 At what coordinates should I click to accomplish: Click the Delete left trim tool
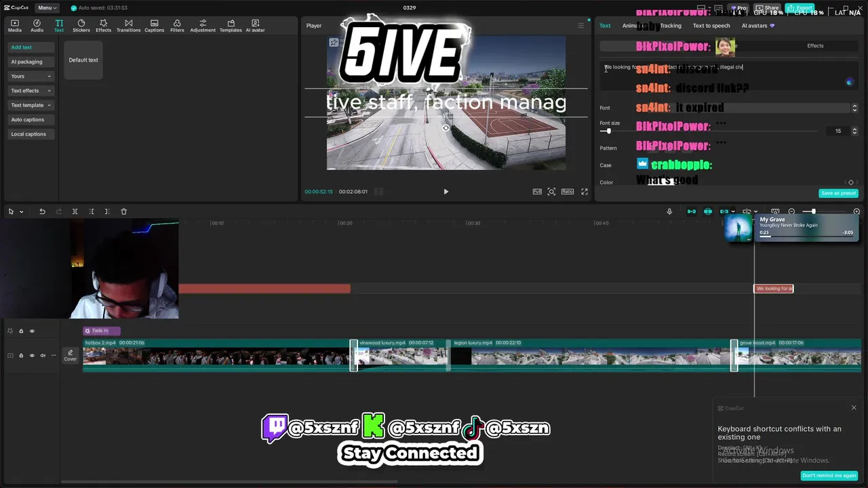pos(91,211)
